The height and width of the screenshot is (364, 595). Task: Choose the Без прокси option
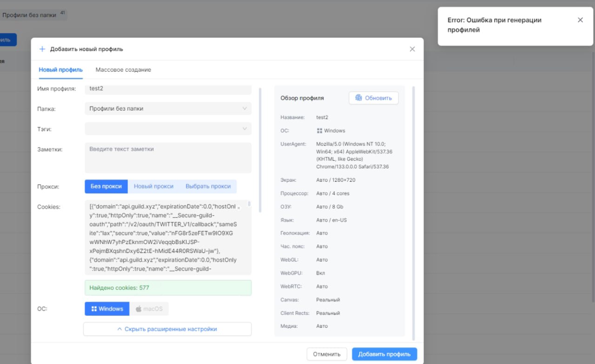point(106,186)
